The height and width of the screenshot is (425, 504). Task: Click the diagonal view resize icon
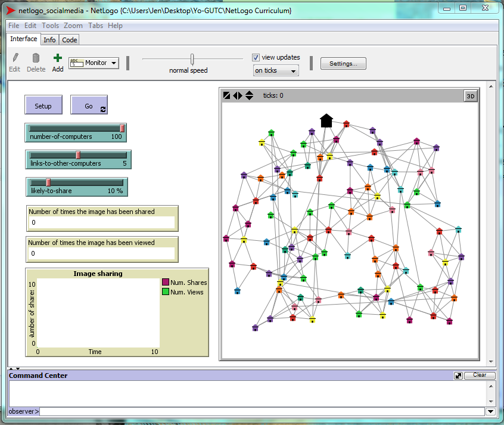[226, 95]
